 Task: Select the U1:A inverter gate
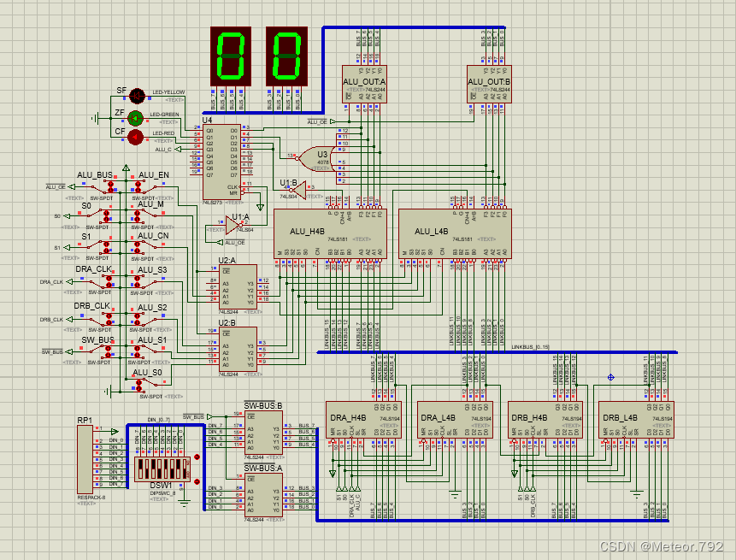point(233,225)
